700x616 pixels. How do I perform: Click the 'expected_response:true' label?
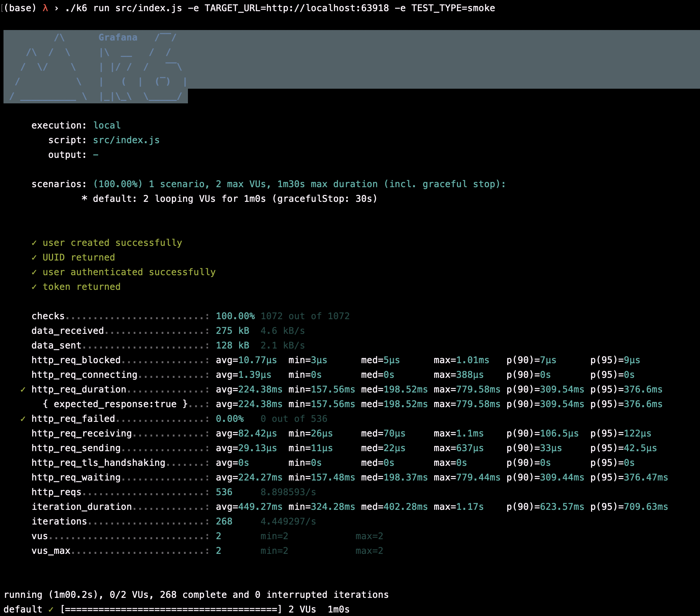pos(115,404)
